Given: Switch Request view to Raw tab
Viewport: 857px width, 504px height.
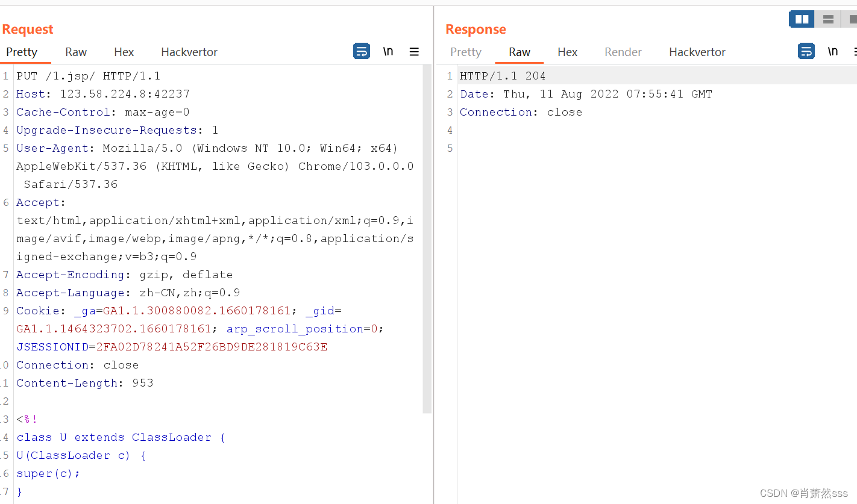Looking at the screenshot, I should coord(76,52).
